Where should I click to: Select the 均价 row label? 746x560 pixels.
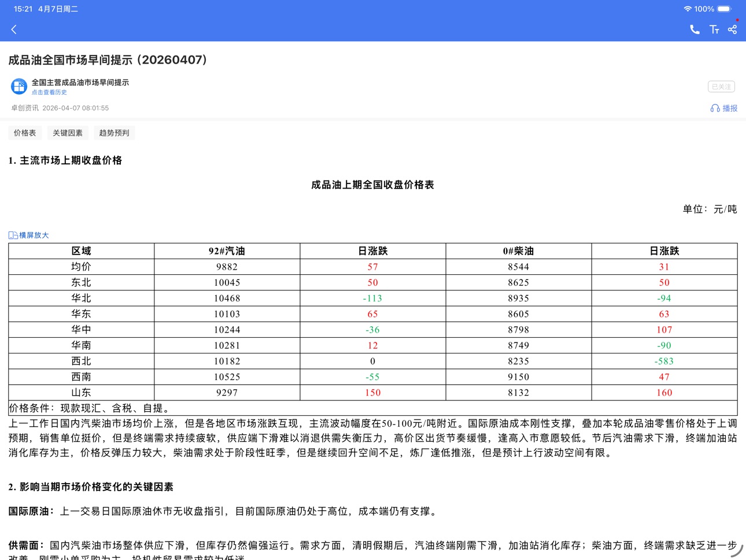pos(82,267)
